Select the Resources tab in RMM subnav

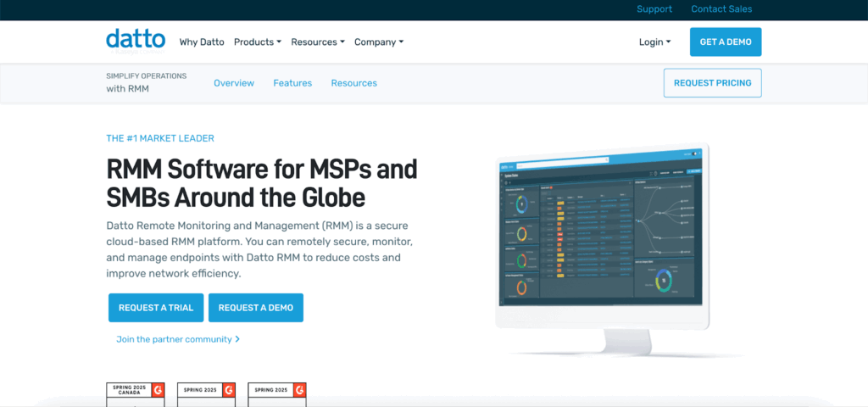click(x=353, y=83)
